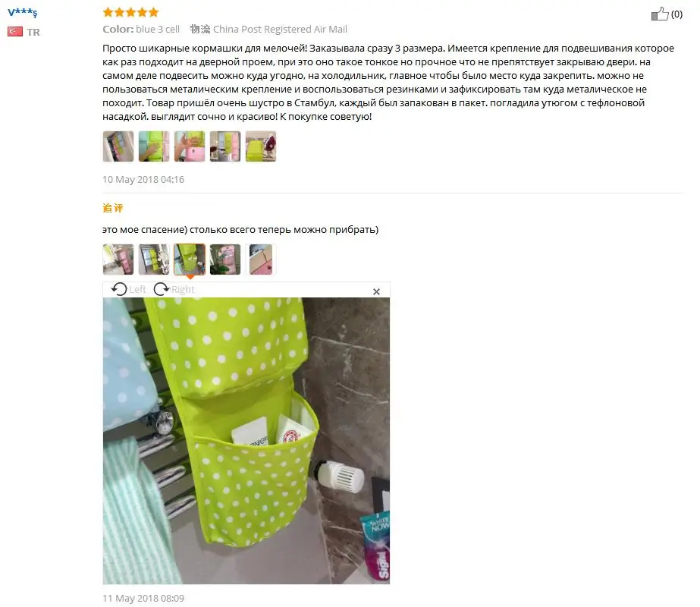Open second photo of follow-up review
Image resolution: width=700 pixels, height=607 pixels.
[154, 259]
